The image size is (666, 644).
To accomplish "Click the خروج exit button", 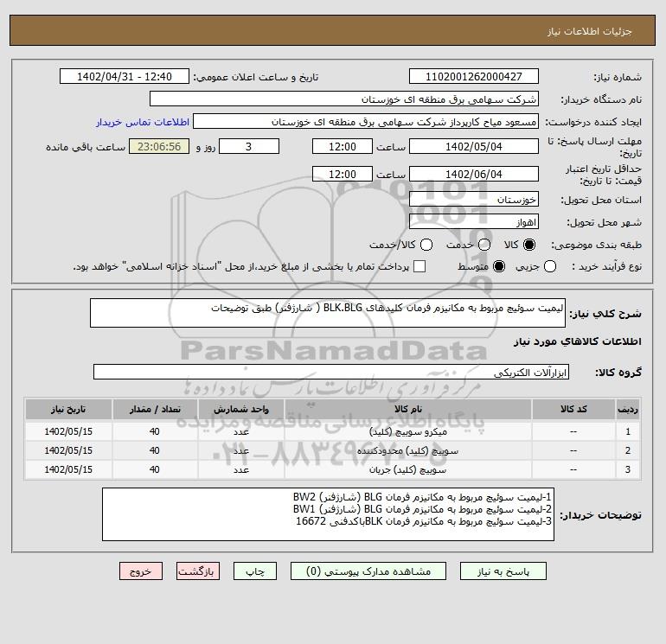I will (x=141, y=571).
